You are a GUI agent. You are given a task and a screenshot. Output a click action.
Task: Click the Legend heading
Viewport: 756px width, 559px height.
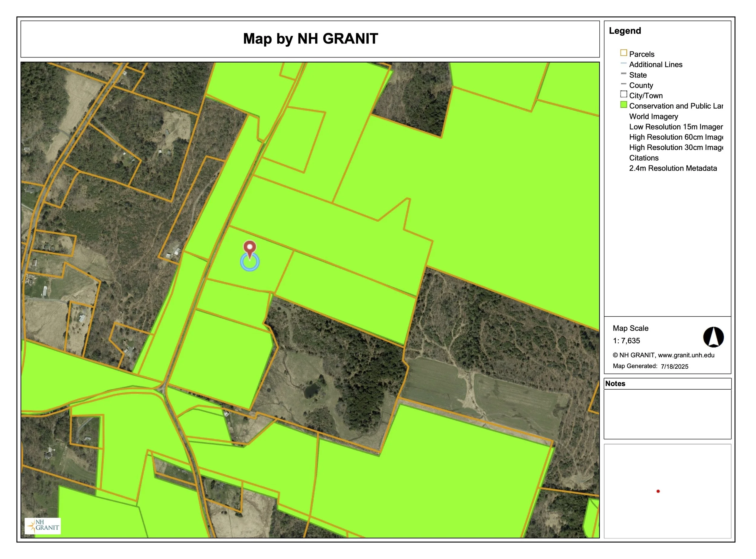pos(624,31)
